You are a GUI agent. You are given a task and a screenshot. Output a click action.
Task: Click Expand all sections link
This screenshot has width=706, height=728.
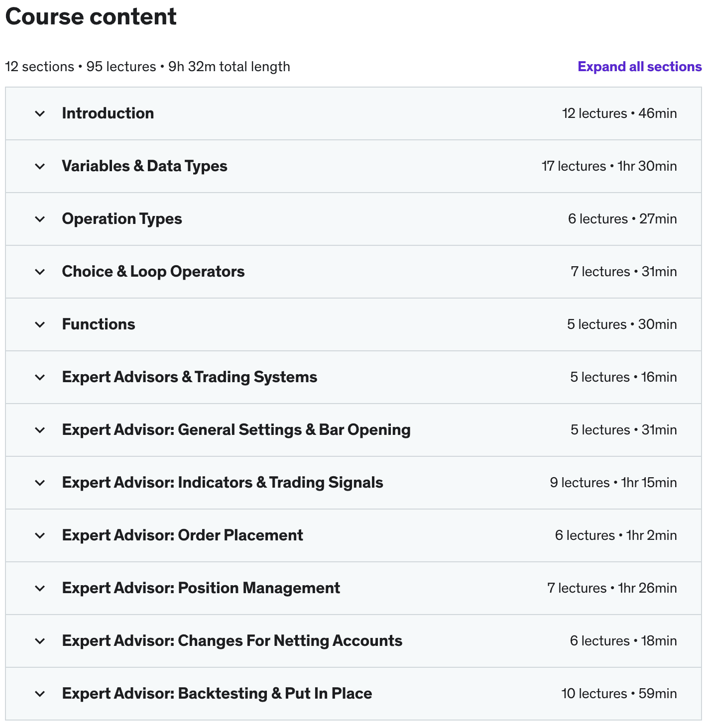[640, 67]
